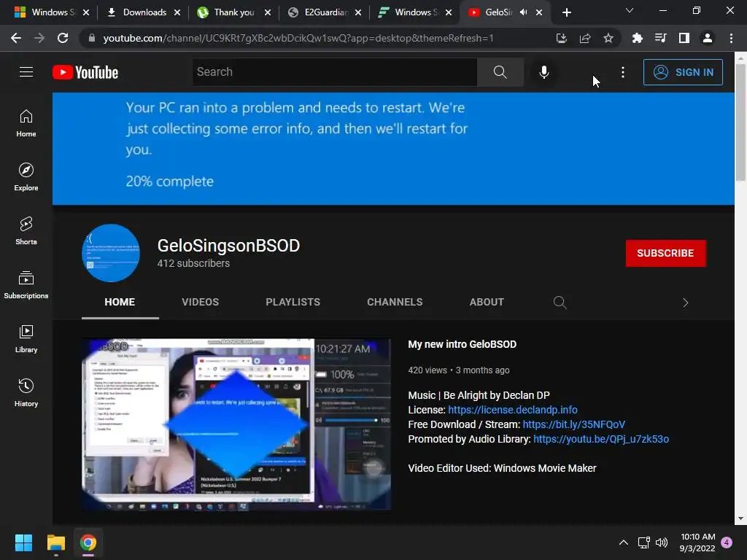This screenshot has width=747, height=560.
Task: Open History in YouTube sidebar
Action: point(26,392)
